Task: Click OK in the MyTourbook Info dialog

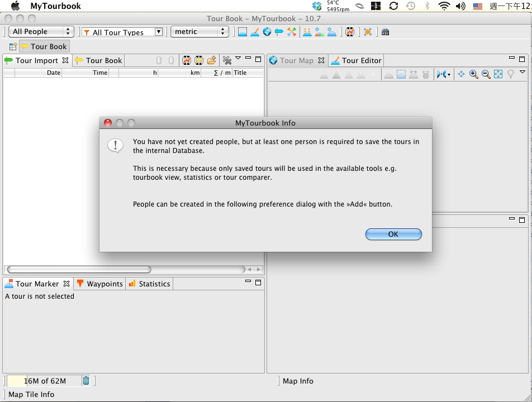Action: point(393,234)
